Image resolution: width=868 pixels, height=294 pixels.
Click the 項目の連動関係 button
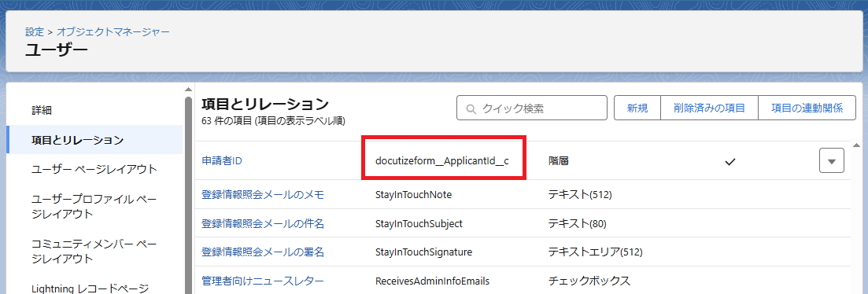[x=807, y=108]
